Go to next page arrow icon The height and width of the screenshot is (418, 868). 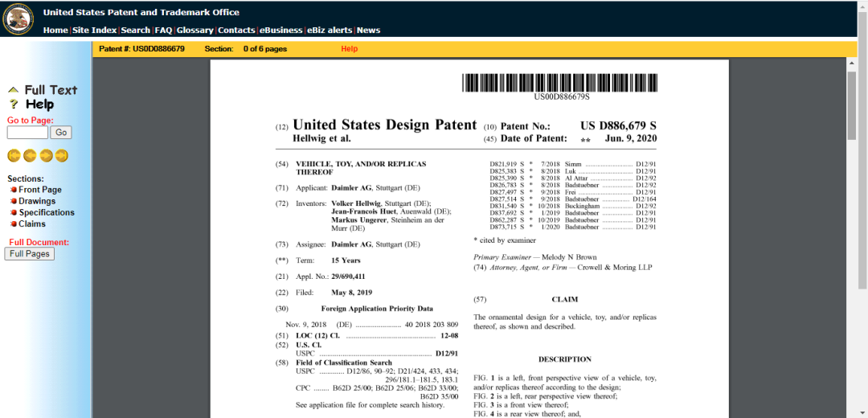[46, 156]
